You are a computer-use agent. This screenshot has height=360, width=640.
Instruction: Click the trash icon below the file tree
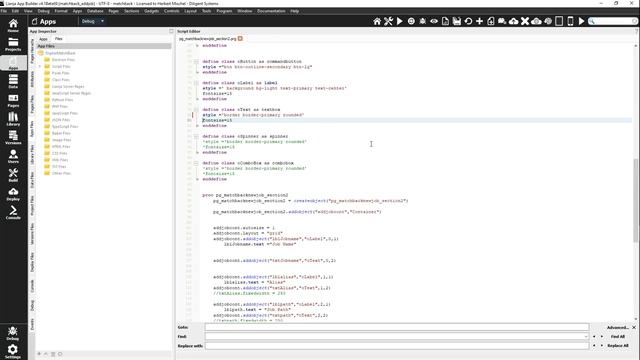pyautogui.click(x=53, y=354)
